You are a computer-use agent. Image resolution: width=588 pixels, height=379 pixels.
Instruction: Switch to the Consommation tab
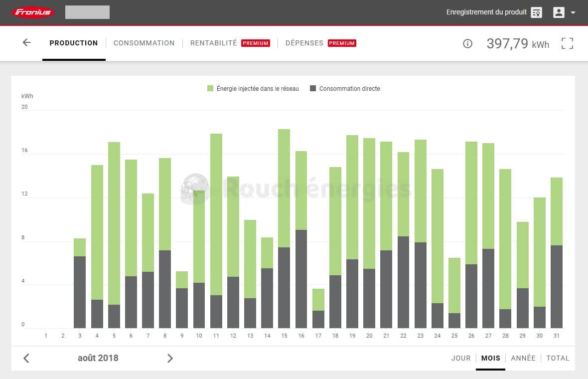(x=144, y=43)
